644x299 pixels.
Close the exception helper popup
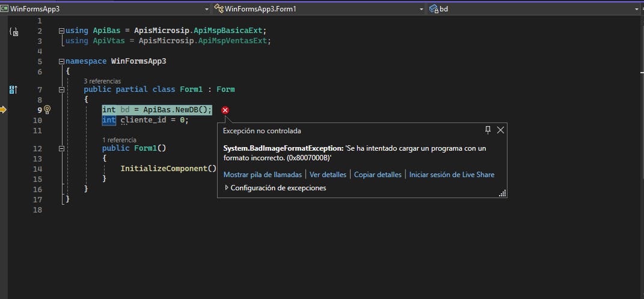coord(500,130)
